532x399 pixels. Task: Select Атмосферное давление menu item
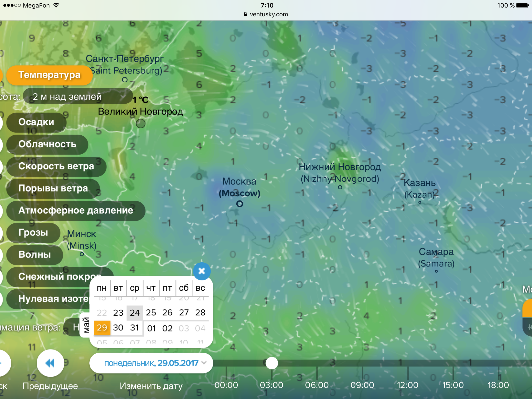pyautogui.click(x=76, y=210)
